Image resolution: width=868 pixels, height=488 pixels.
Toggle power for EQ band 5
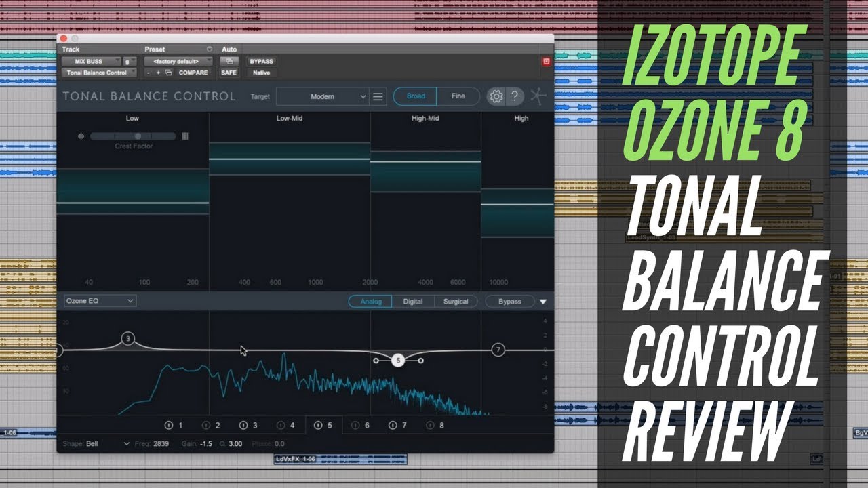(x=318, y=426)
